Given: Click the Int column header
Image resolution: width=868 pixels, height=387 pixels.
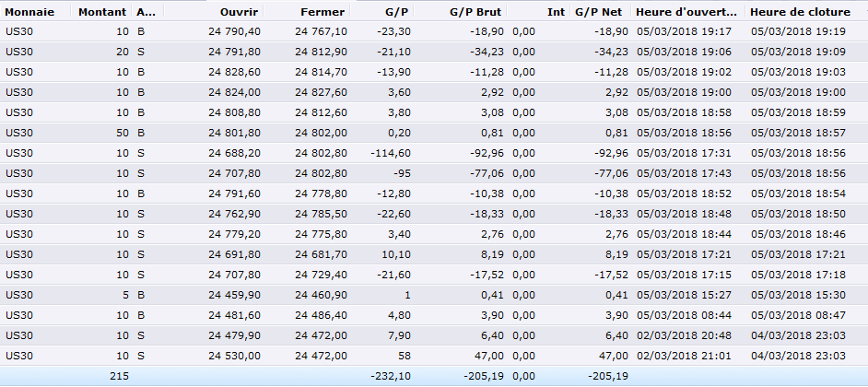Looking at the screenshot, I should tap(556, 12).
